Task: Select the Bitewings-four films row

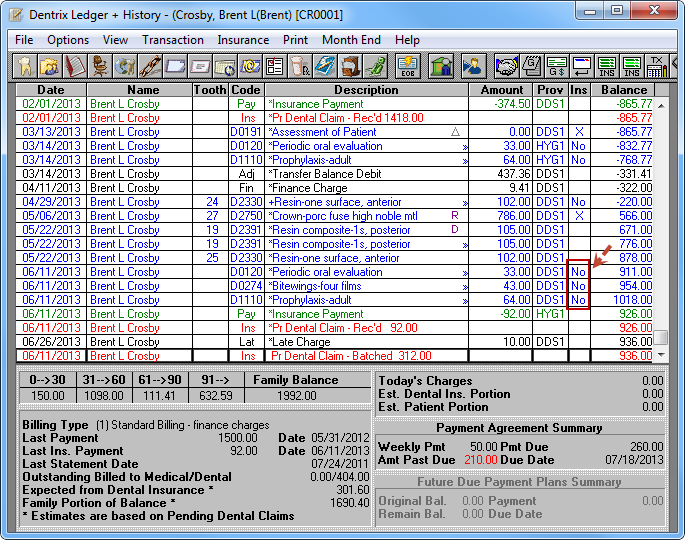Action: pos(335,286)
